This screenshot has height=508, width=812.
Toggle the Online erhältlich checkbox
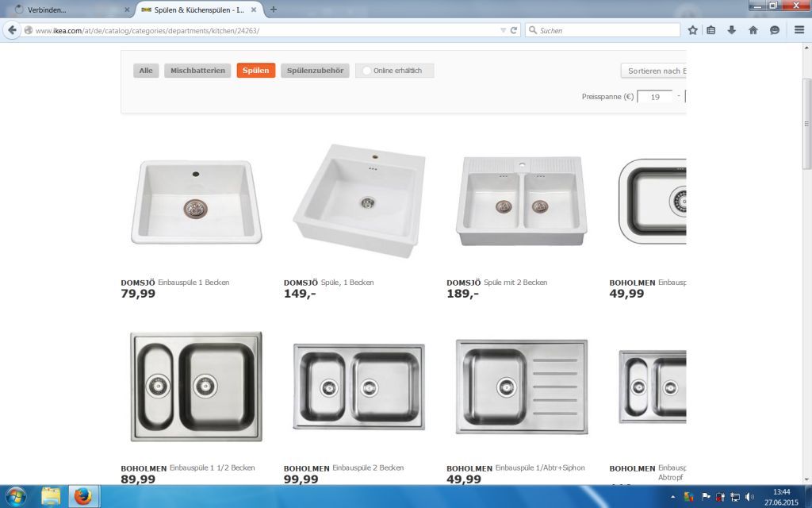click(x=366, y=71)
